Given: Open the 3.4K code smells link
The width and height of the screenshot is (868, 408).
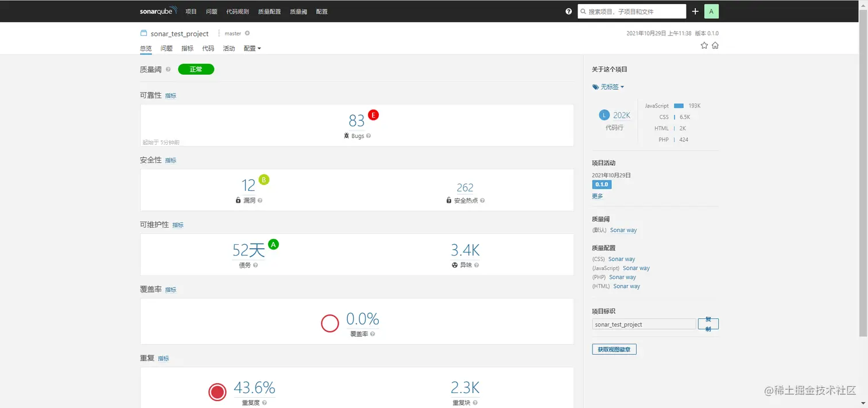Looking at the screenshot, I should click(x=465, y=250).
